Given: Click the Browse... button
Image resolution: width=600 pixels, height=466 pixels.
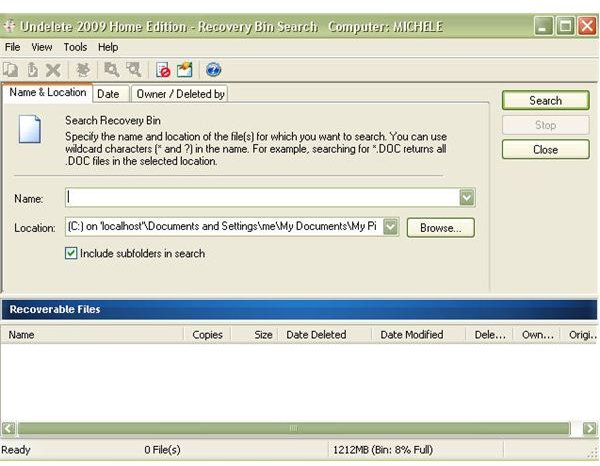Looking at the screenshot, I should [x=440, y=228].
